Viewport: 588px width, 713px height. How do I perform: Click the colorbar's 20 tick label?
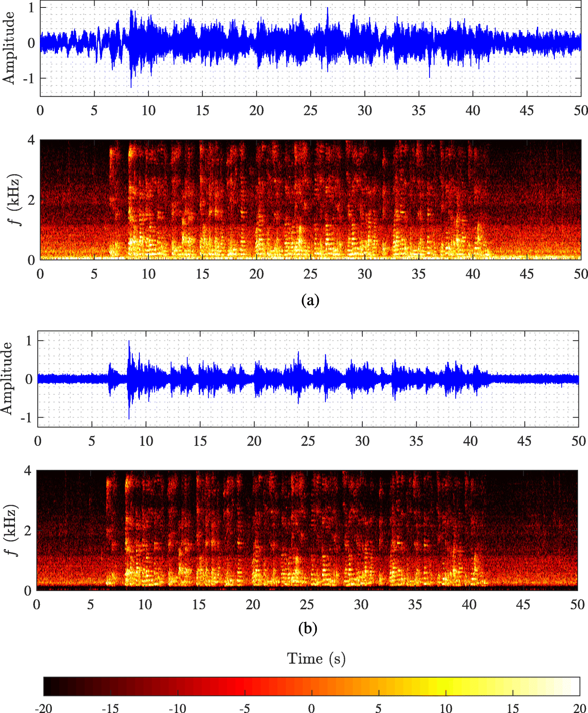580,708
